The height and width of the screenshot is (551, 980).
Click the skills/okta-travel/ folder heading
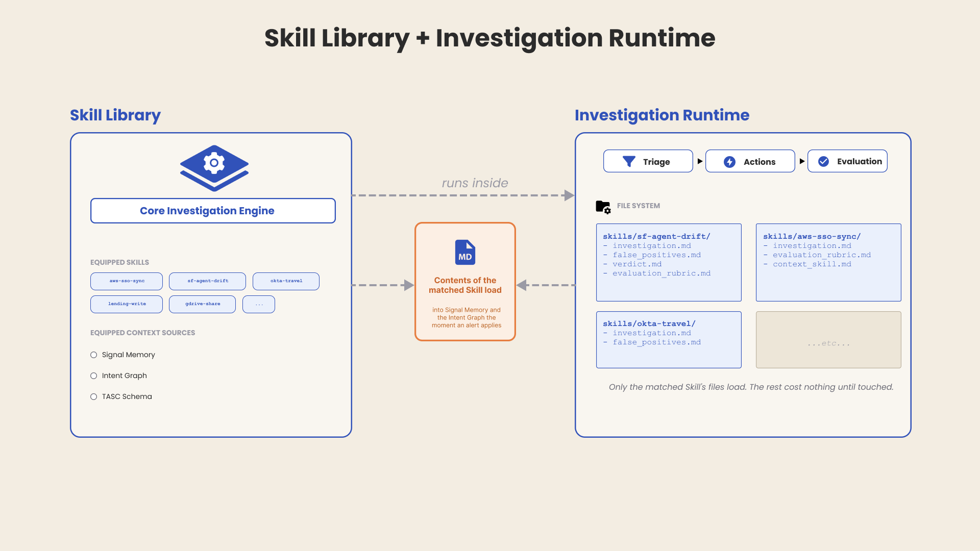(x=649, y=323)
